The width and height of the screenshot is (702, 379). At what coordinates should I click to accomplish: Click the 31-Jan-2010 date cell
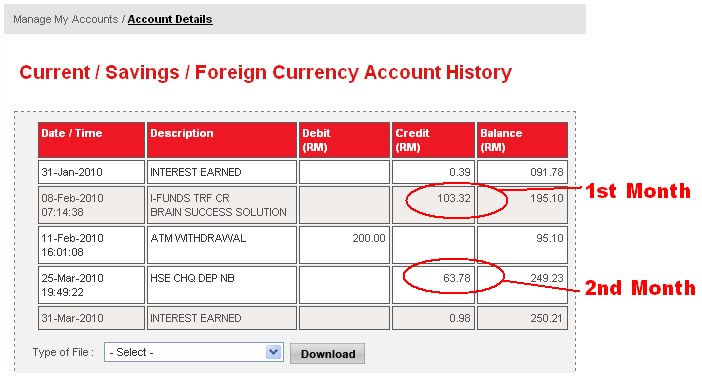click(x=91, y=172)
